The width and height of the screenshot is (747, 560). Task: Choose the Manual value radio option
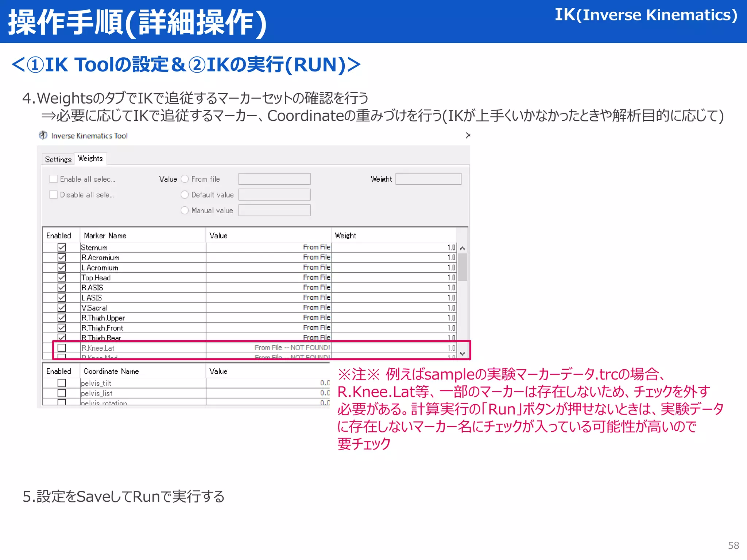(x=185, y=210)
